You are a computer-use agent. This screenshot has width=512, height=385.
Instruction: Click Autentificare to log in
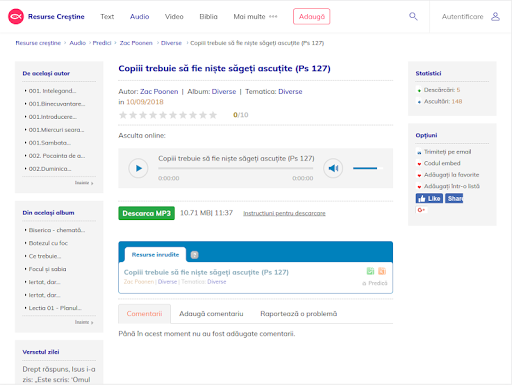point(463,17)
